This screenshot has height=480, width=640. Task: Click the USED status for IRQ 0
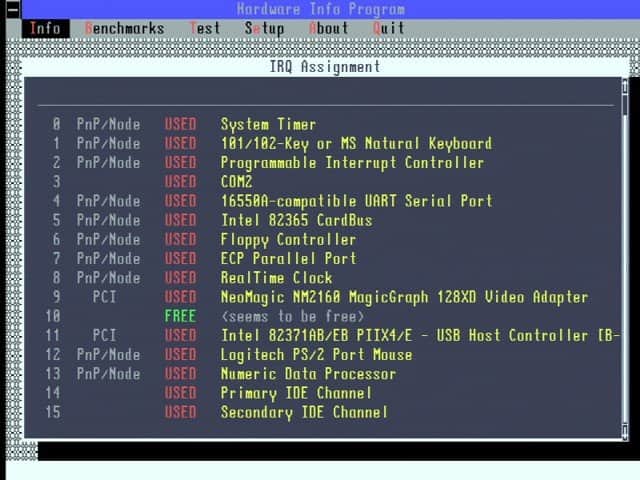[x=180, y=124]
